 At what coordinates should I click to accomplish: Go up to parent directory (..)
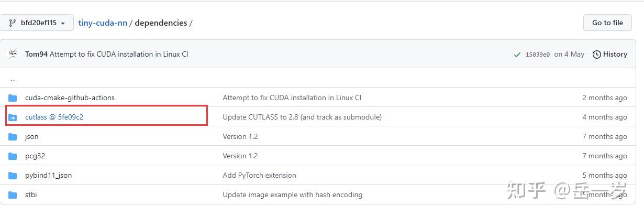(13, 79)
